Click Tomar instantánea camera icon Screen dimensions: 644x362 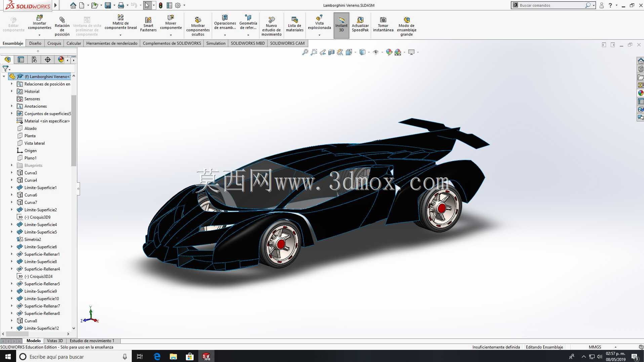(x=383, y=20)
